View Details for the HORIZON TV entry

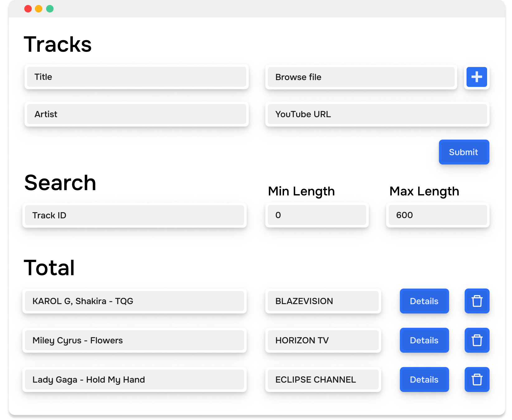[424, 340]
